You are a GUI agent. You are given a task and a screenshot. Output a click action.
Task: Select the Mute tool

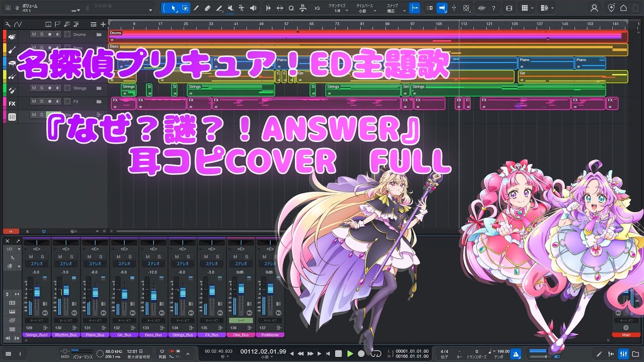point(230,8)
